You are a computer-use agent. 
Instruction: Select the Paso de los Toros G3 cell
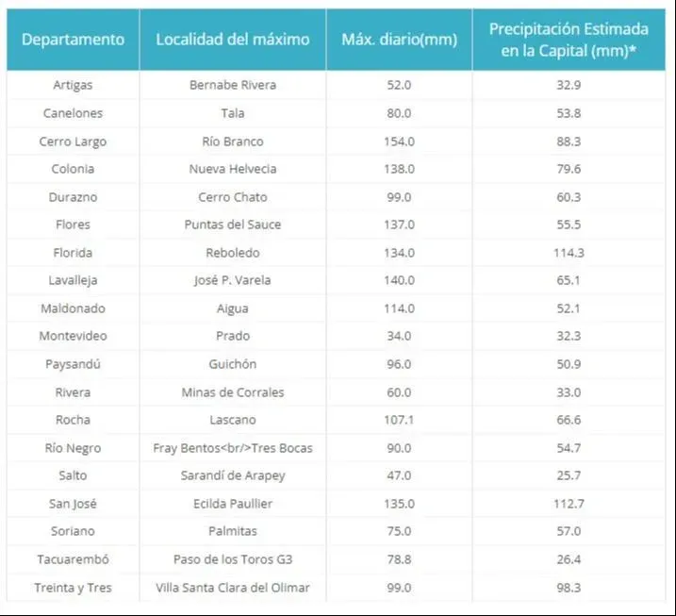point(233,559)
